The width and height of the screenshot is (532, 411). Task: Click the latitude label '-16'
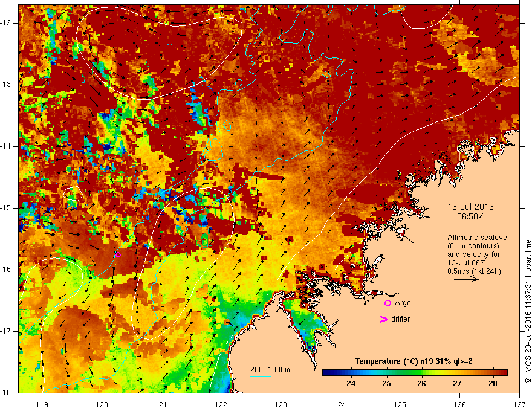[x=7, y=270]
